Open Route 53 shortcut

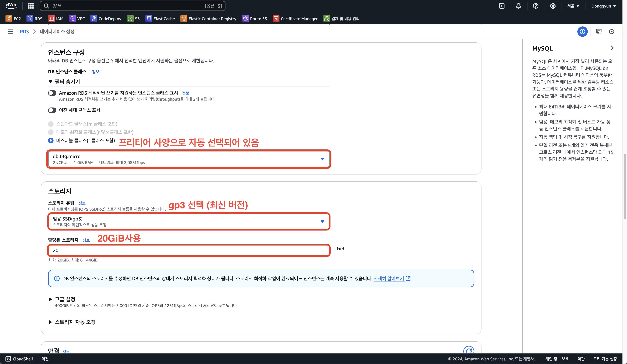(255, 19)
